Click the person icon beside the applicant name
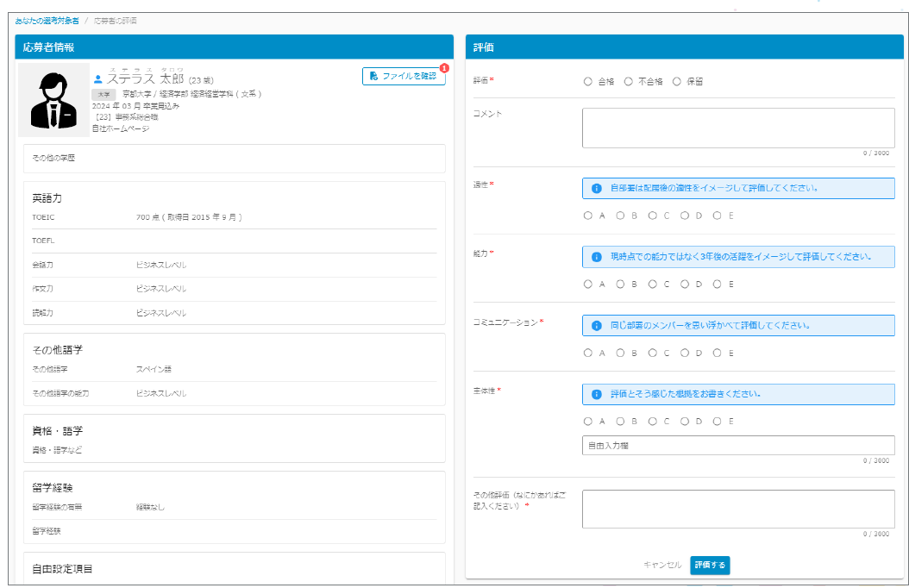909x588 pixels. coord(97,79)
